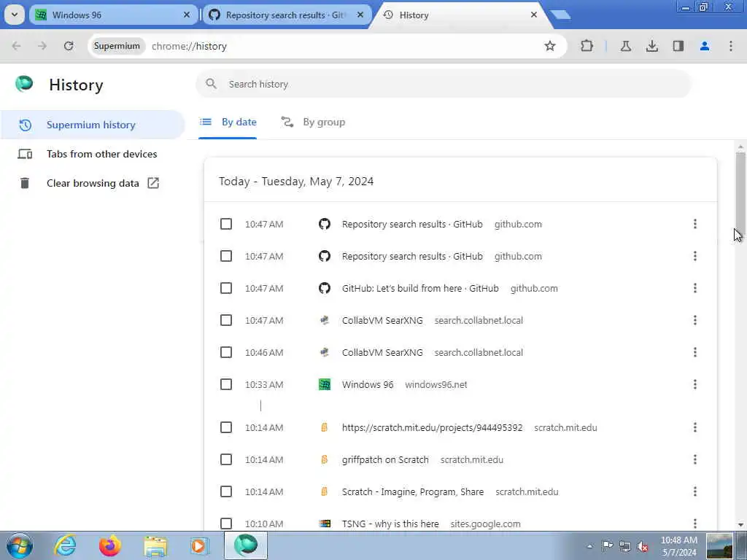Viewport: 747px width, 560px height.
Task: Check the 10:47 AM CollabVM SearXNG entry
Action: click(x=226, y=321)
